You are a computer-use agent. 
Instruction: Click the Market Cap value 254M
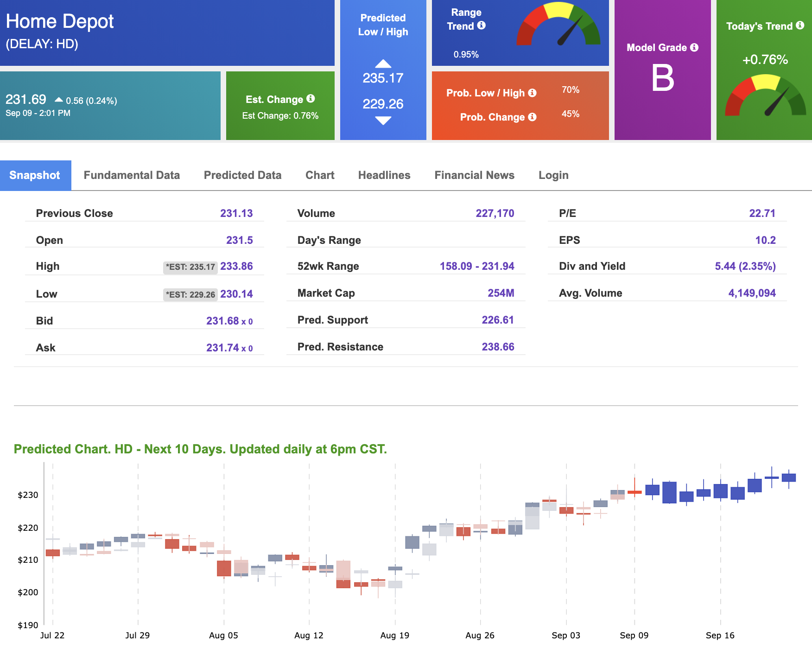coord(501,293)
